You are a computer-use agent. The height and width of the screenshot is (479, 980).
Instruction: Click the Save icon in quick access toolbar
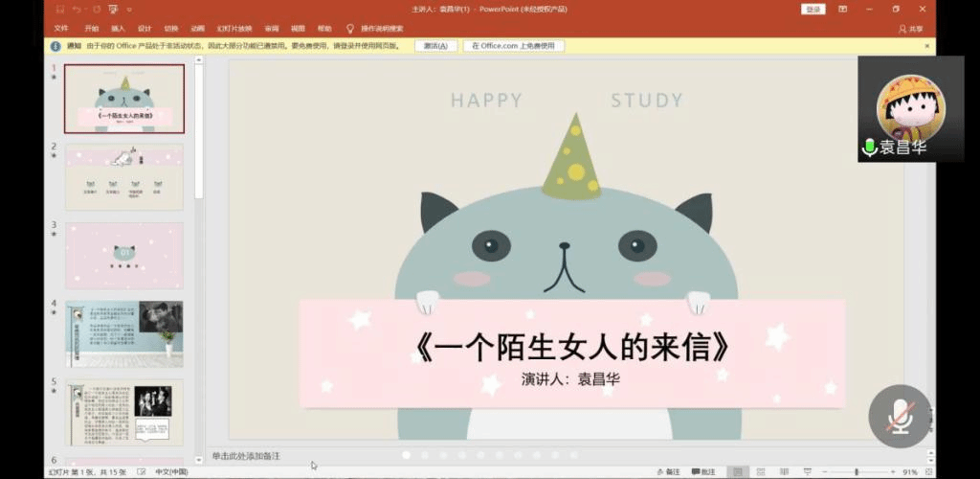click(60, 10)
